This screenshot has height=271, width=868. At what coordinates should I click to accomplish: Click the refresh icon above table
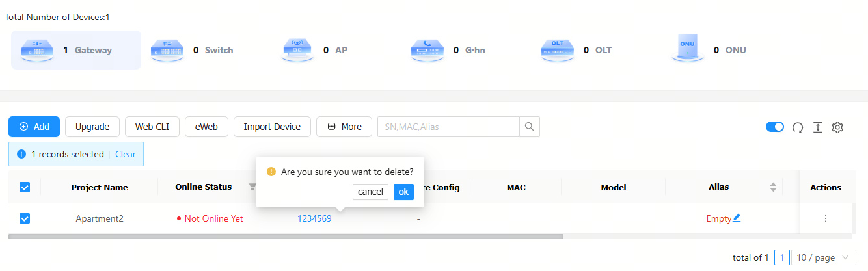798,127
